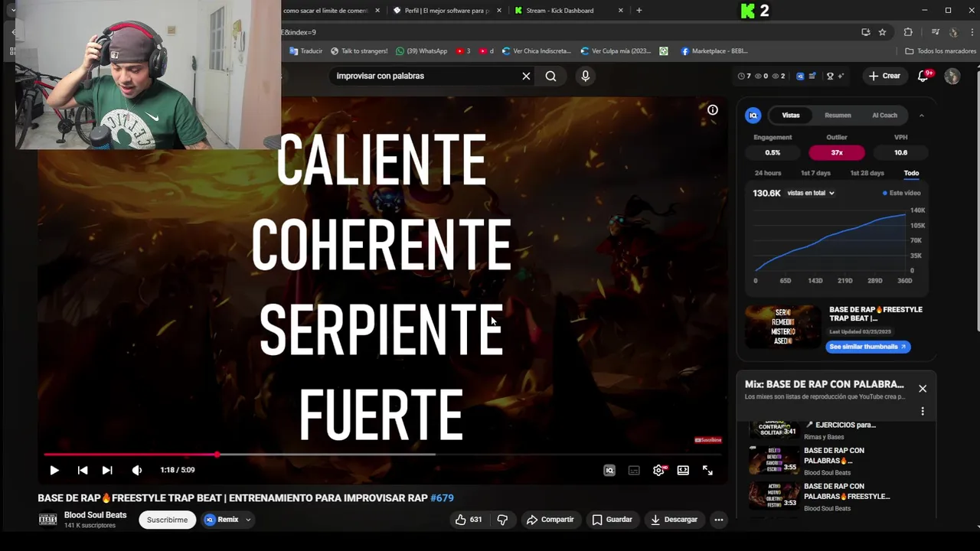Open a new browser tab
The width and height of the screenshot is (980, 551).
639,11
